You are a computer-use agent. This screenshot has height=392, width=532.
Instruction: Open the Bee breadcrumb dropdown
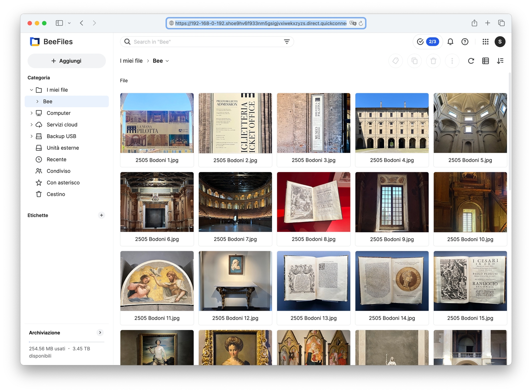(x=167, y=61)
